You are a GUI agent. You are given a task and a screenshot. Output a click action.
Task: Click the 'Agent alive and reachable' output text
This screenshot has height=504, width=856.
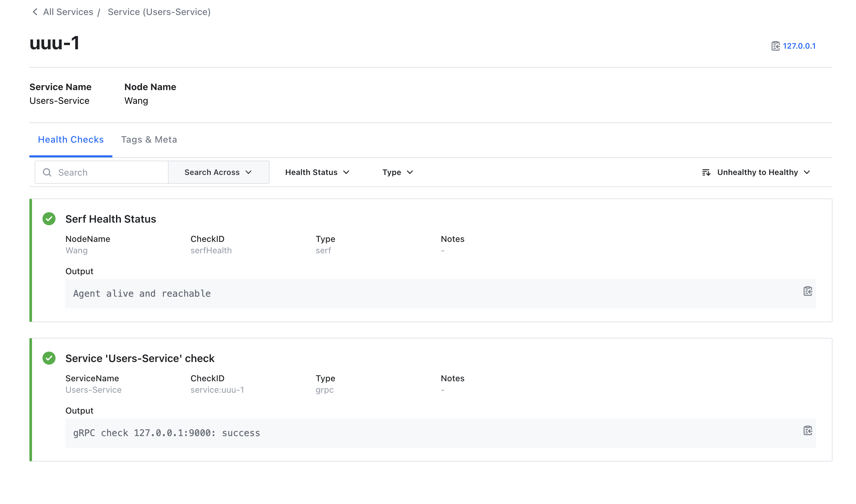pyautogui.click(x=142, y=293)
